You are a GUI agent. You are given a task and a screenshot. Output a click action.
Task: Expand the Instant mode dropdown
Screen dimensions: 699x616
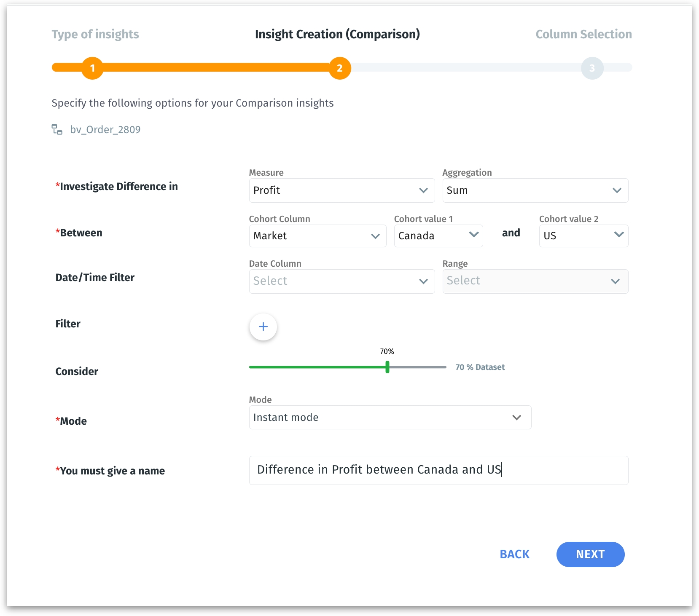(x=390, y=418)
